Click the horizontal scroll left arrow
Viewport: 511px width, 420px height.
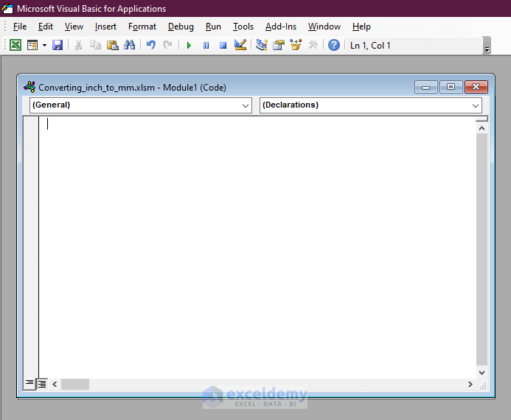pyautogui.click(x=55, y=384)
